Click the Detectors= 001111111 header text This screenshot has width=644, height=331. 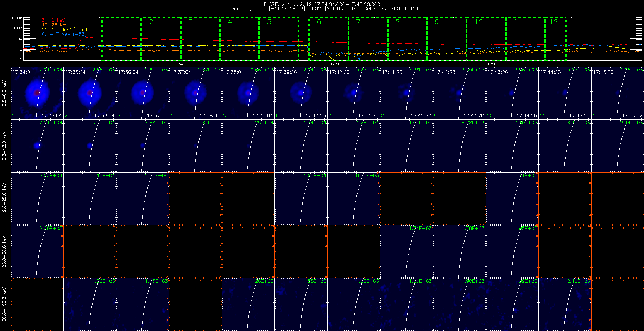pyautogui.click(x=391, y=9)
